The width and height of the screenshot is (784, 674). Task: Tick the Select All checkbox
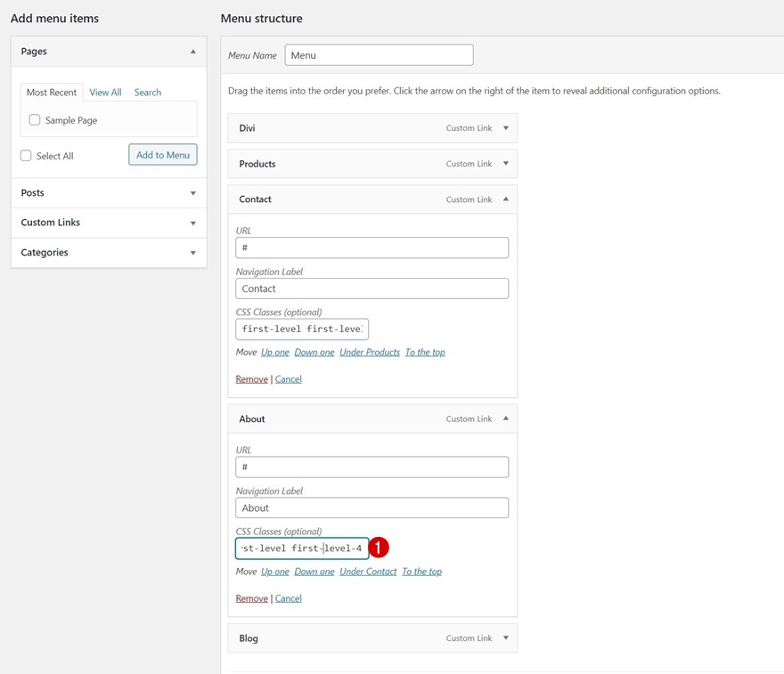pyautogui.click(x=27, y=156)
